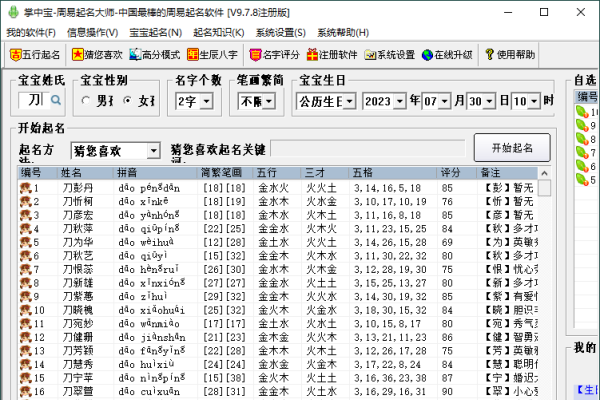Sort the table by 评分 column header
Image resolution: width=600 pixels, height=400 pixels.
pyautogui.click(x=456, y=173)
